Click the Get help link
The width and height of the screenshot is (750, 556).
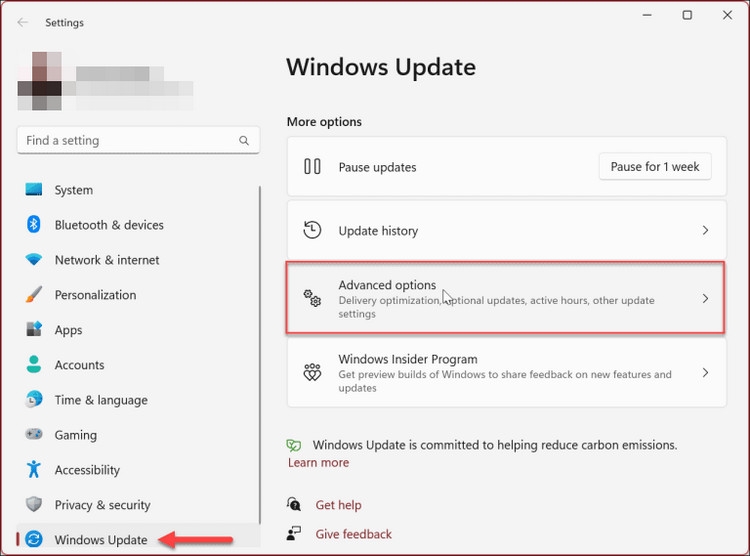click(338, 505)
